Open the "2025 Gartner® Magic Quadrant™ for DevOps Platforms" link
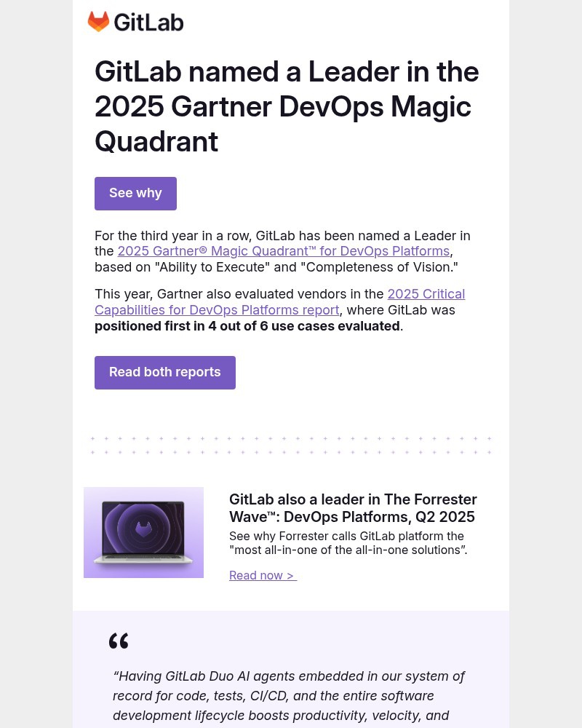Image resolution: width=582 pixels, height=728 pixels. [283, 251]
